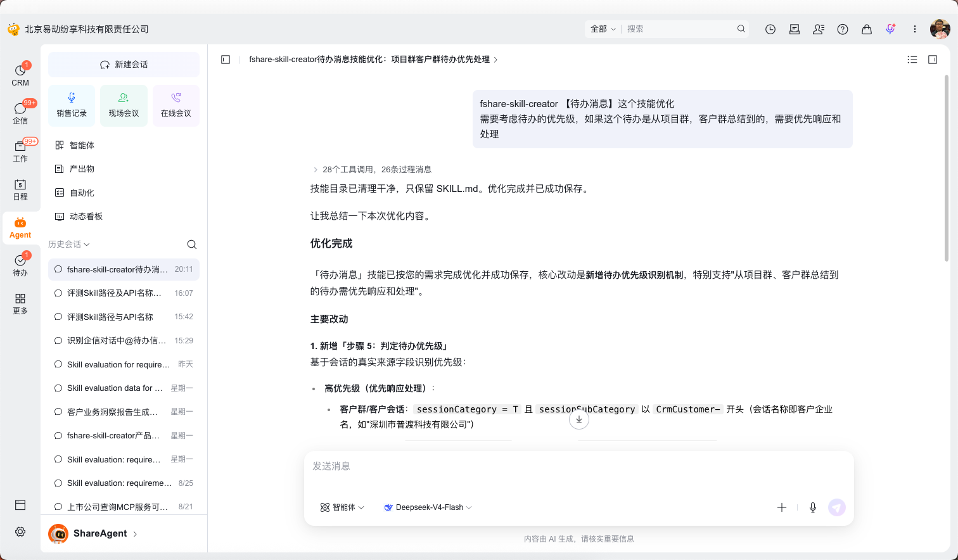
Task: Click the send message paper-plane button
Action: [x=837, y=507]
